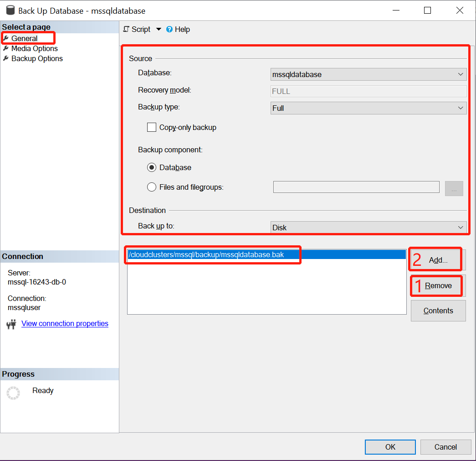
Task: Click the Ready progress spinner icon
Action: [13, 393]
